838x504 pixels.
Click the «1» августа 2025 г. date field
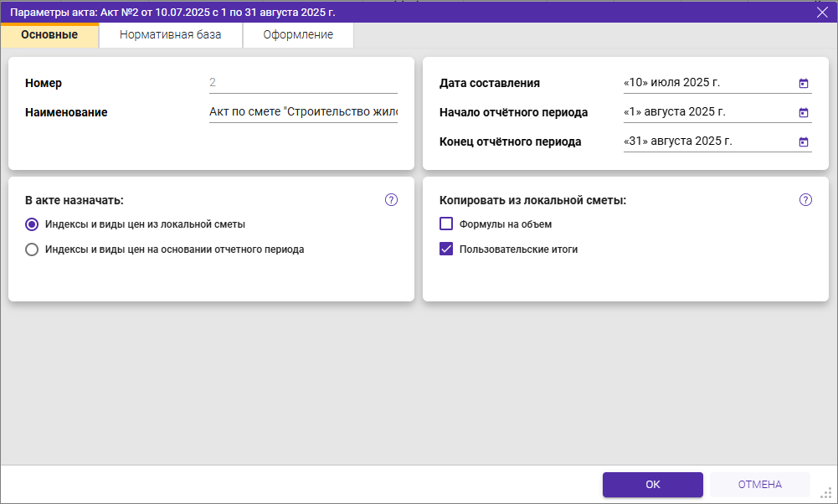(x=703, y=112)
